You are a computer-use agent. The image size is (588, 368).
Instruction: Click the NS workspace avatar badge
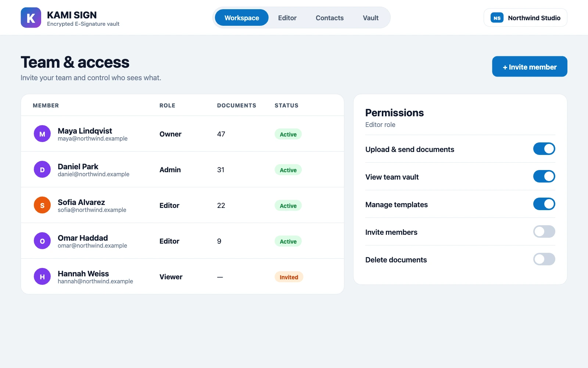497,18
